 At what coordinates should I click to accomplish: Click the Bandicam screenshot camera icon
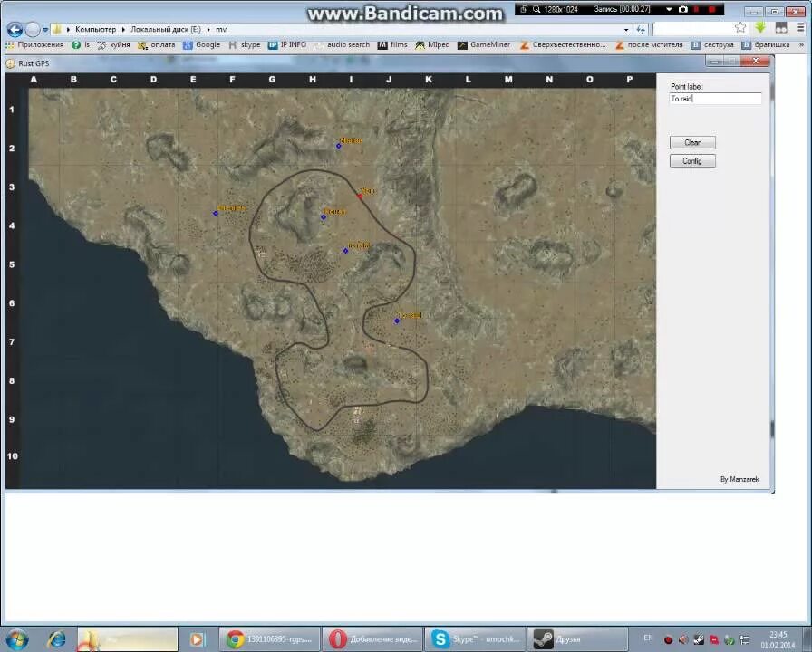pyautogui.click(x=683, y=9)
